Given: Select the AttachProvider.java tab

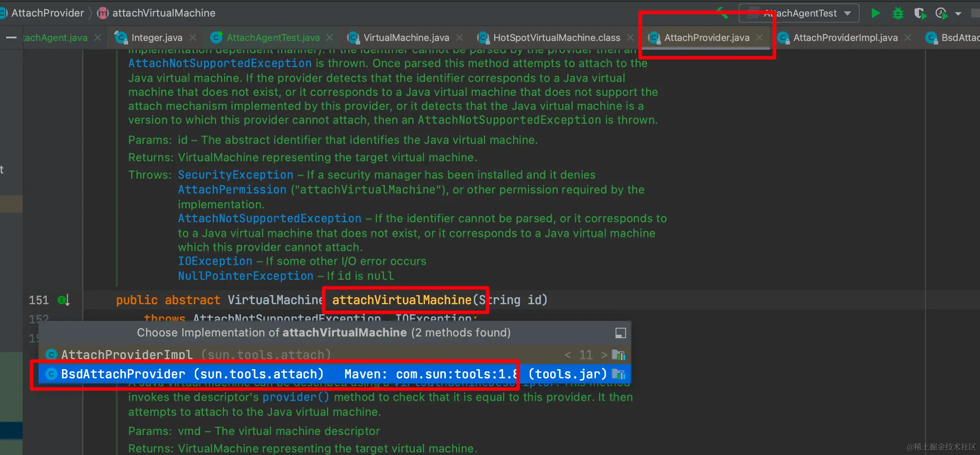Looking at the screenshot, I should point(707,38).
